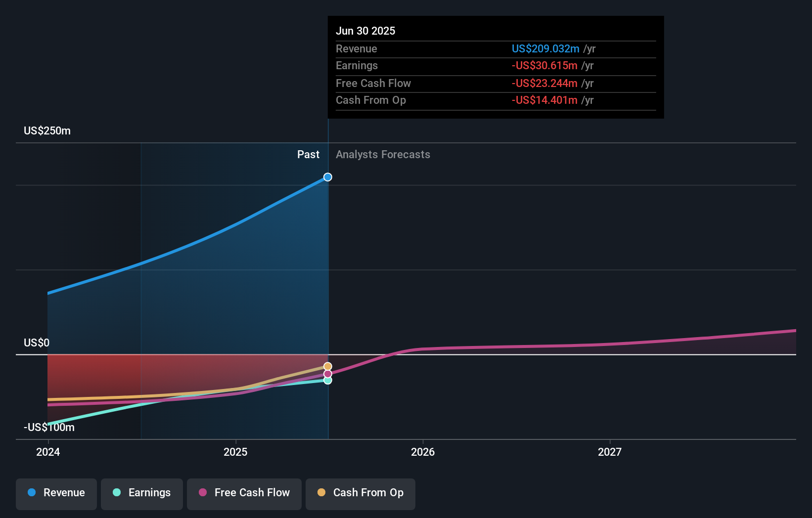Toggle the Cash From Op series off

point(360,493)
